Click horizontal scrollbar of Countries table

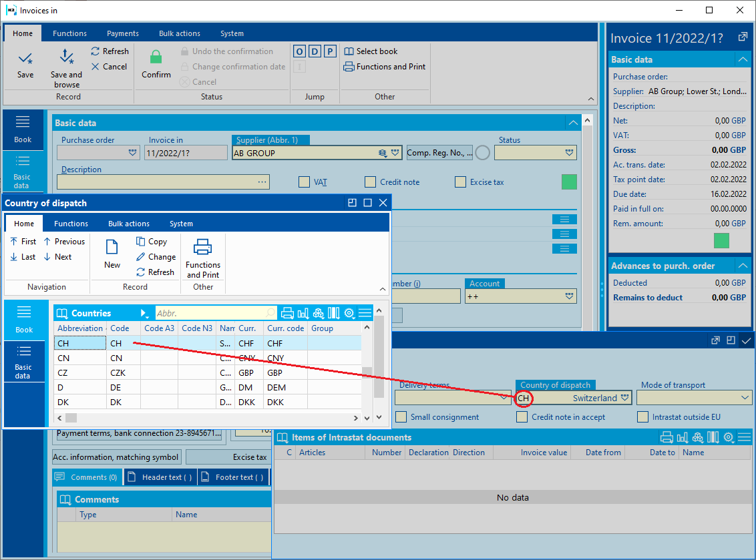208,418
